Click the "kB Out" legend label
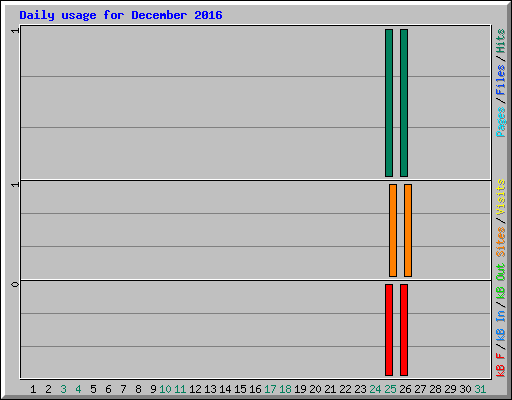The height and width of the screenshot is (400, 512). coord(501,282)
